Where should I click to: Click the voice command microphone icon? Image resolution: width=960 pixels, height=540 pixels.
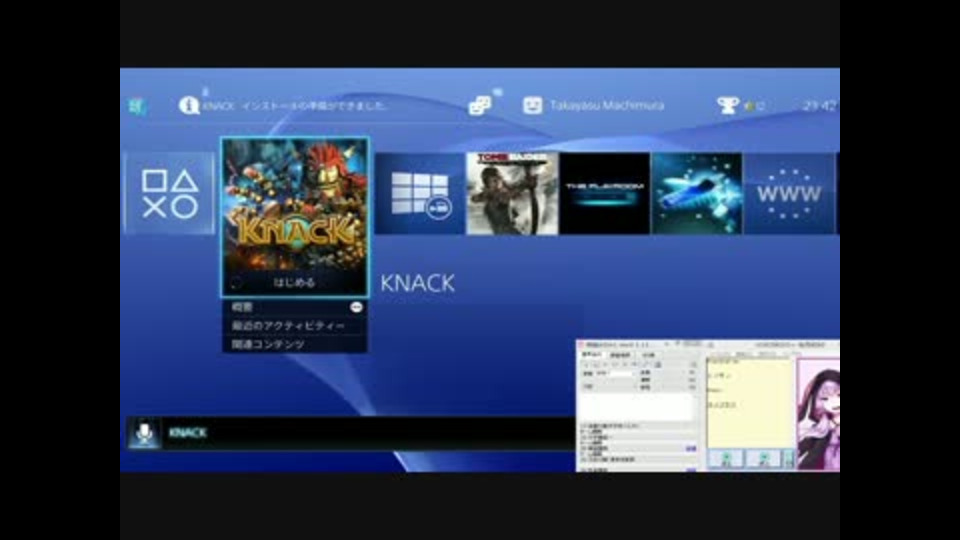point(144,433)
